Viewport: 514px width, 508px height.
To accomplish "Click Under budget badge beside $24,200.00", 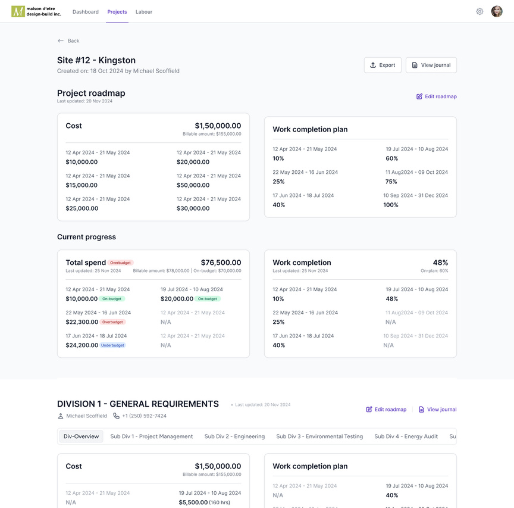I will tap(113, 345).
